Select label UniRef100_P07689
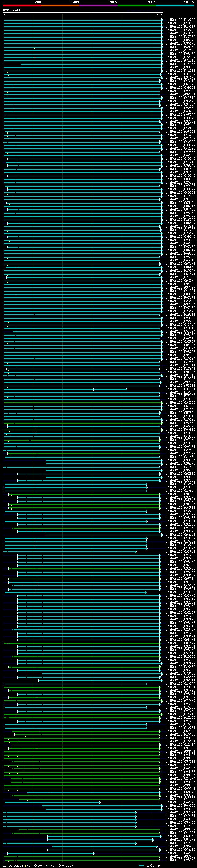The width and height of the screenshot is (197, 868). pos(180,423)
